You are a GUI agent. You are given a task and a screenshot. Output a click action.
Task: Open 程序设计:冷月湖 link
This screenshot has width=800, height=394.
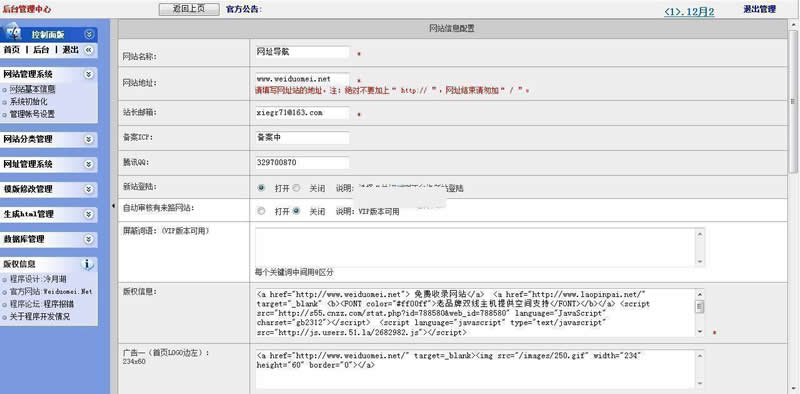pyautogui.click(x=38, y=279)
